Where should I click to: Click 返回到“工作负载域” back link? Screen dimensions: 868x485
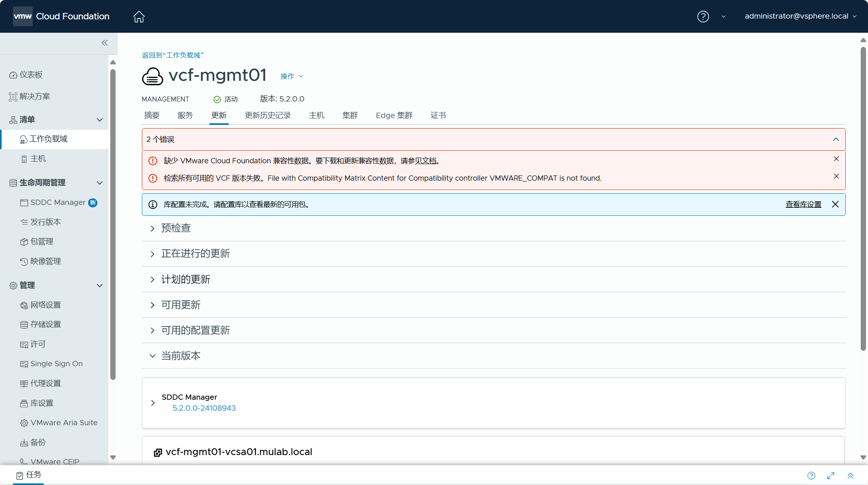(173, 55)
